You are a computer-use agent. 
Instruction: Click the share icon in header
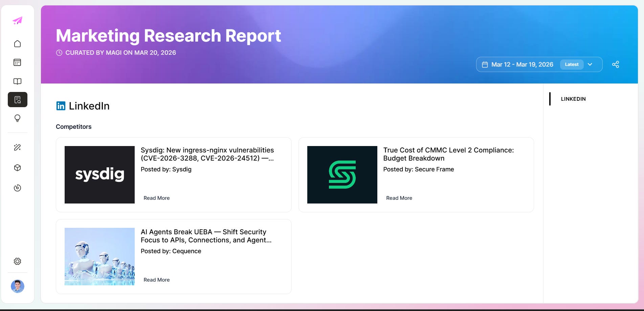pos(616,64)
